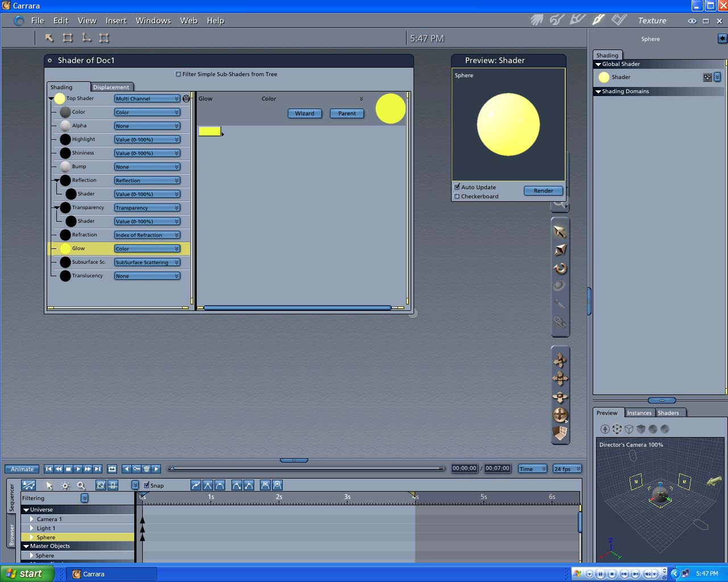Choose the 3D pointer tool below the arrow

[x=560, y=250]
